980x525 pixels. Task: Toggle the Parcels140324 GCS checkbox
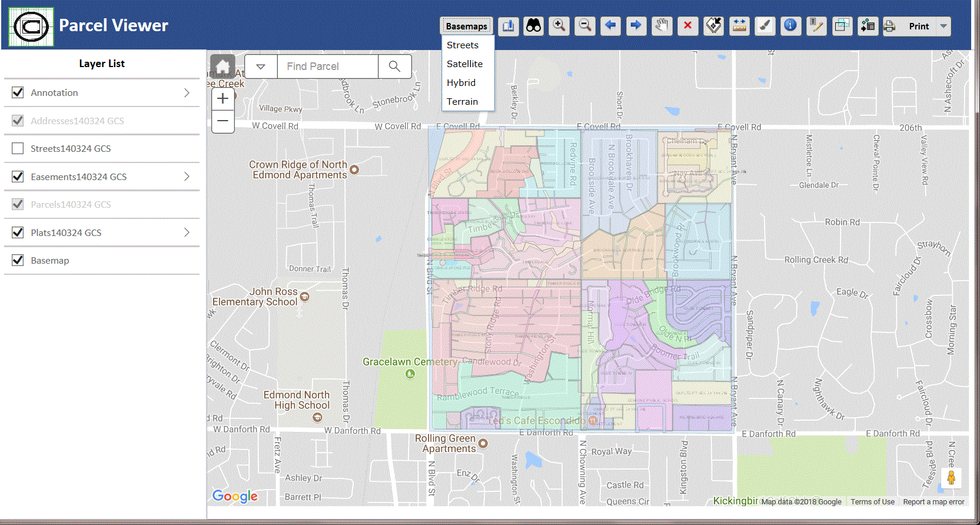(x=18, y=204)
